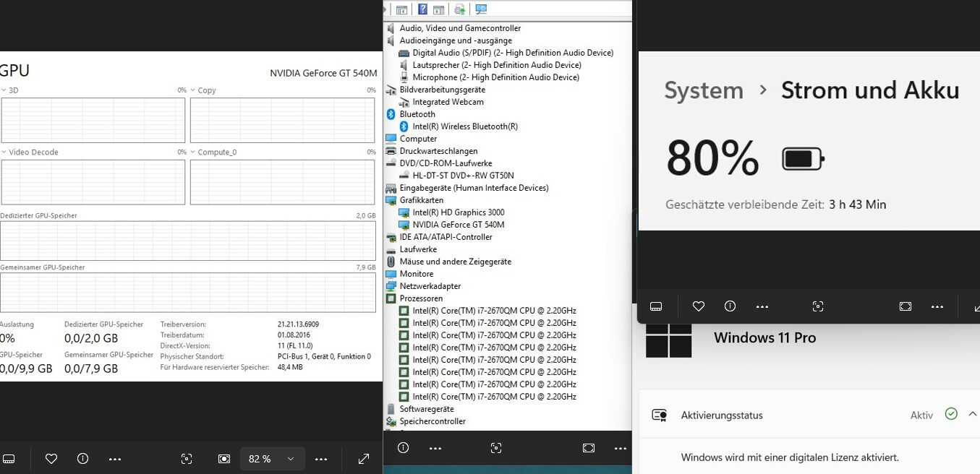Click the blue question mark help icon

423,9
